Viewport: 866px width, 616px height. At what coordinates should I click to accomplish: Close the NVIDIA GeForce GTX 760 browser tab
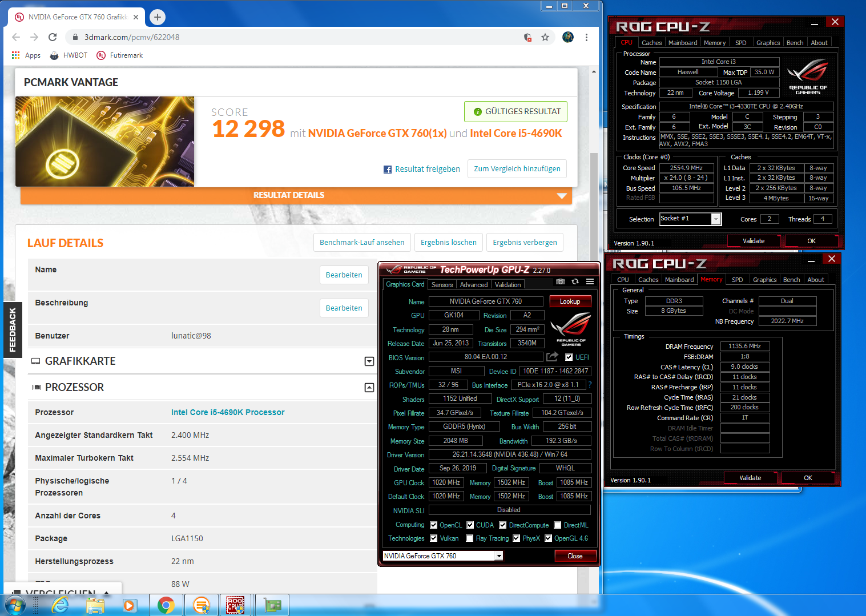(136, 17)
